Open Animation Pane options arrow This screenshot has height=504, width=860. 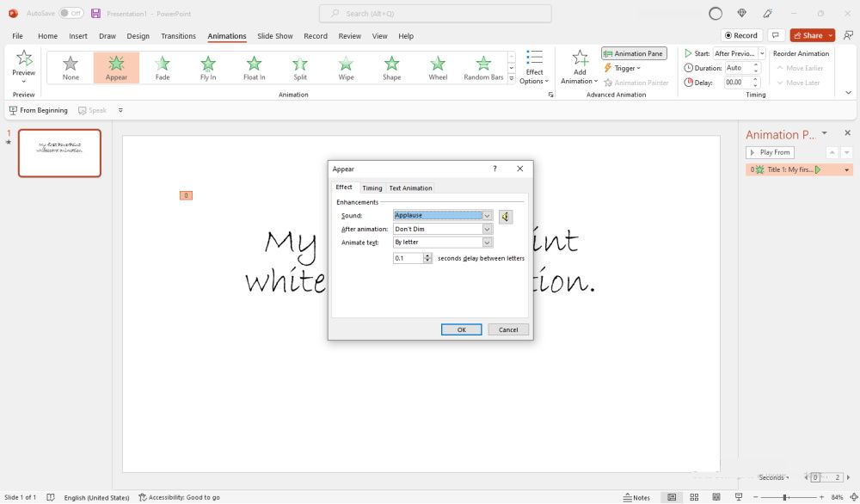pyautogui.click(x=825, y=133)
